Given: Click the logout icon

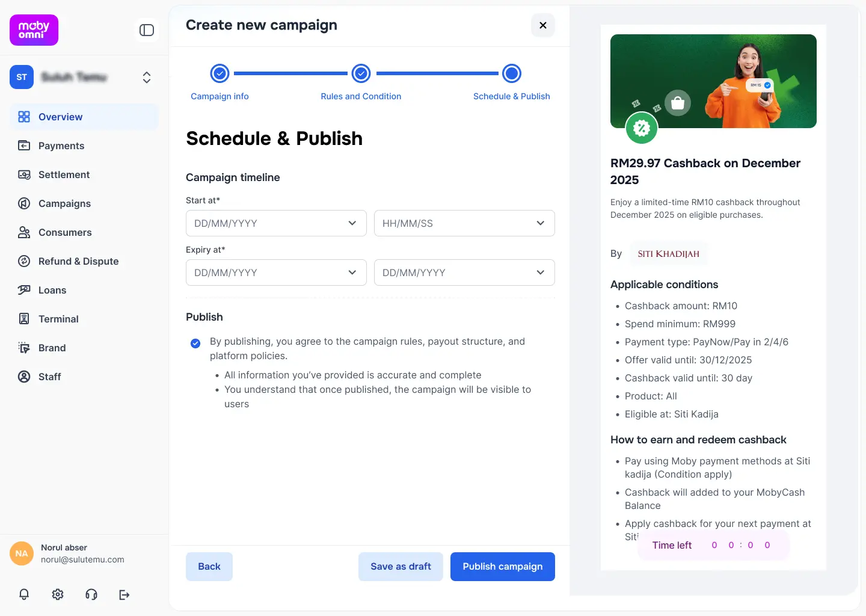Looking at the screenshot, I should [x=124, y=594].
